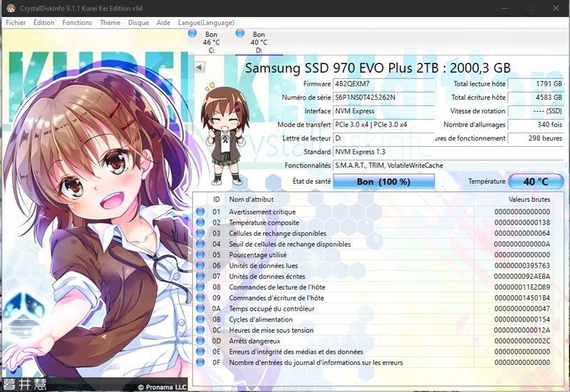The height and width of the screenshot is (392, 570).
Task: Click status orb for 08 Commandes de lecture
Action: coord(200,287)
